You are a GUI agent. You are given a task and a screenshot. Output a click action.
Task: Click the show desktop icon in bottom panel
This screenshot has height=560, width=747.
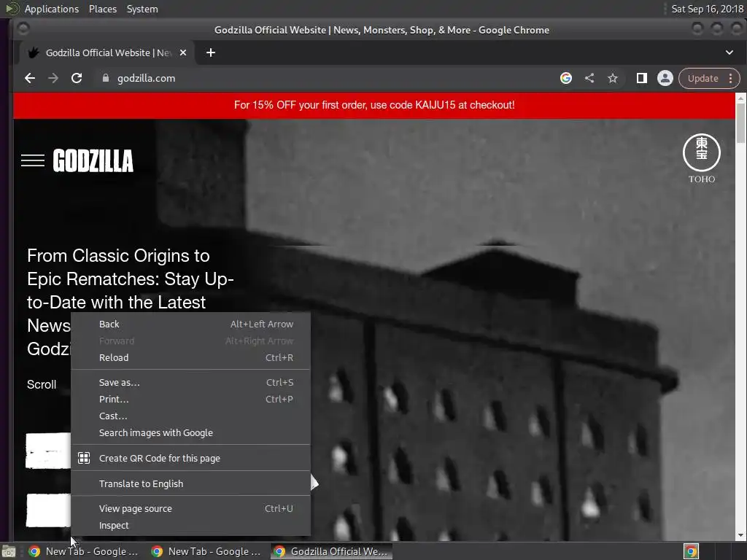point(9,551)
